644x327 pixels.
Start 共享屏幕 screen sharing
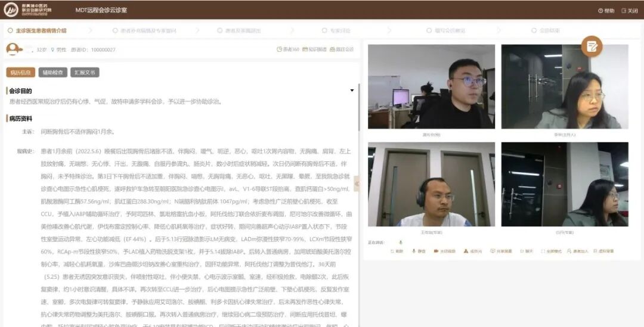[501, 251]
